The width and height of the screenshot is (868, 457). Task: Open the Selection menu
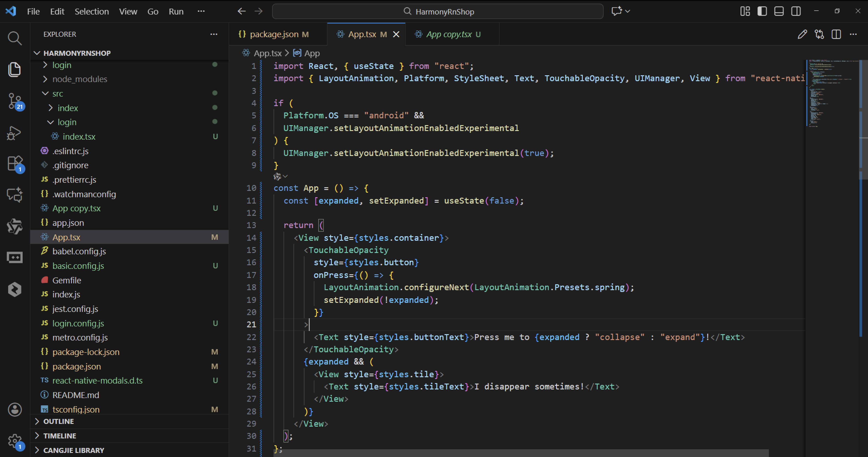click(91, 12)
